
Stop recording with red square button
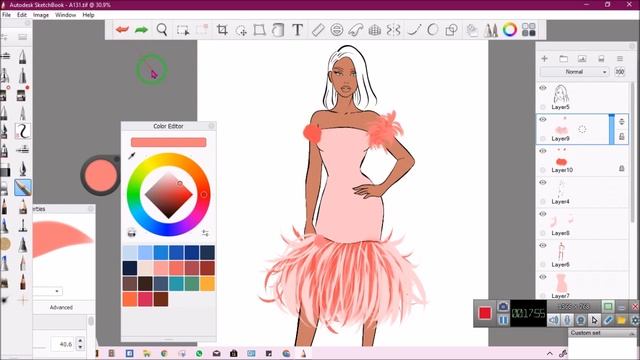point(485,313)
